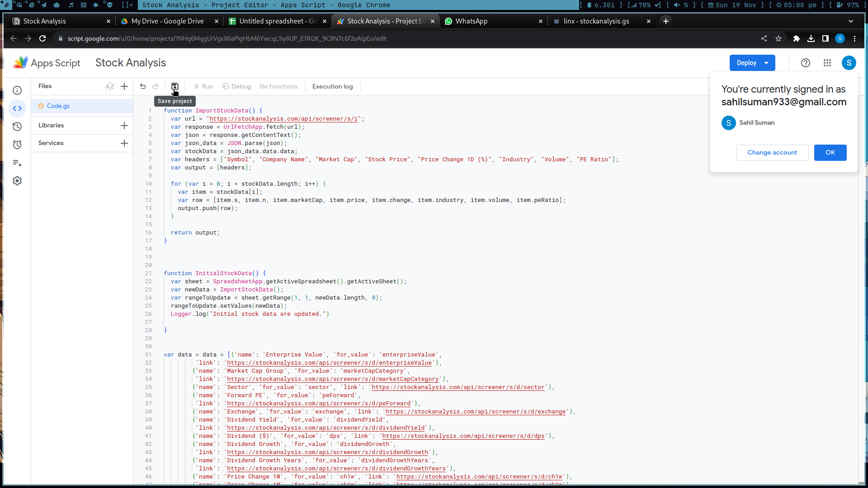Sort files alphabetically with AZ icon
The height and width of the screenshot is (488, 868).
[109, 86]
